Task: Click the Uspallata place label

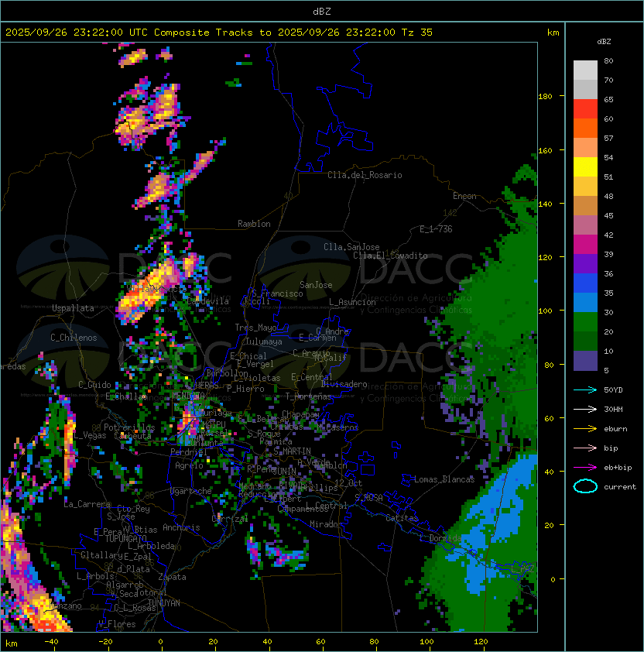Action: pos(73,308)
